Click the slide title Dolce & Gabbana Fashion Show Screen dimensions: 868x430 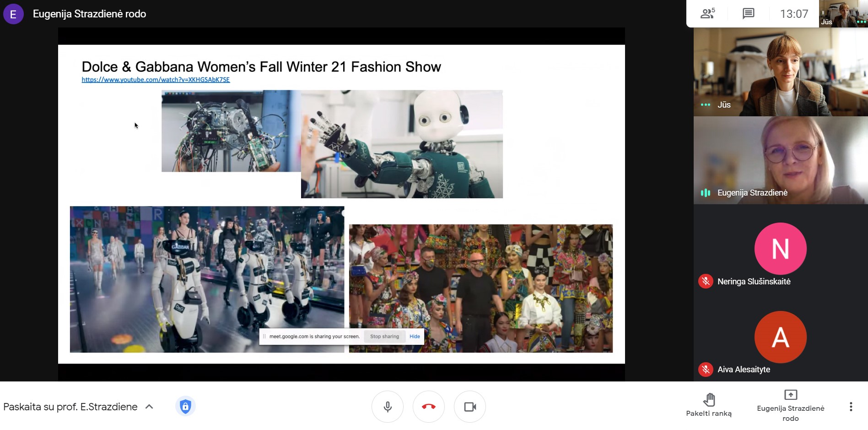pos(261,67)
